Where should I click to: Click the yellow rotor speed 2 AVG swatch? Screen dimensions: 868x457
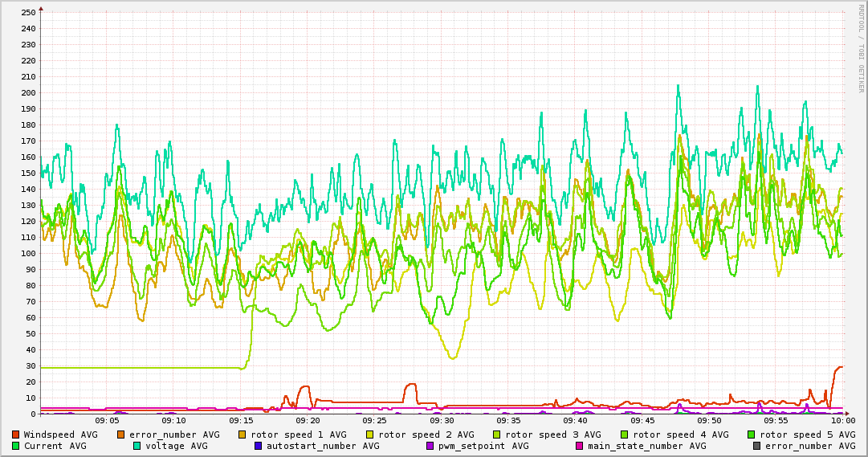point(370,435)
